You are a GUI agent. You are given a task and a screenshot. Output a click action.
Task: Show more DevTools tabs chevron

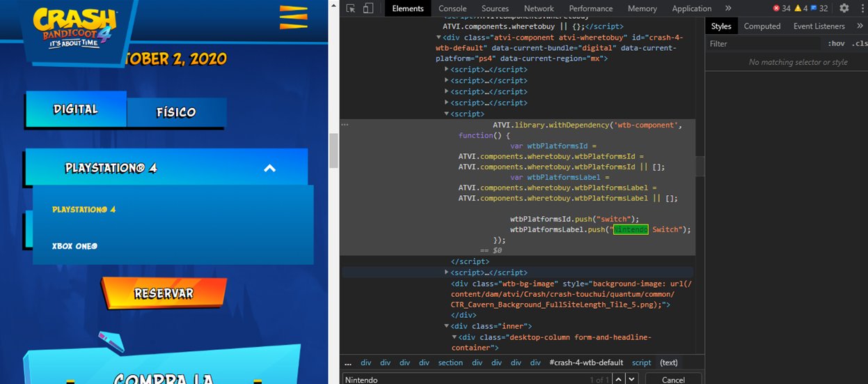coord(728,8)
